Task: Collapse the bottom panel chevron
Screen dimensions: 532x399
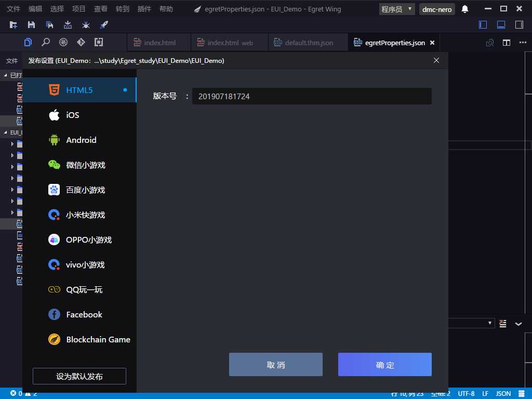Action: pos(518,324)
